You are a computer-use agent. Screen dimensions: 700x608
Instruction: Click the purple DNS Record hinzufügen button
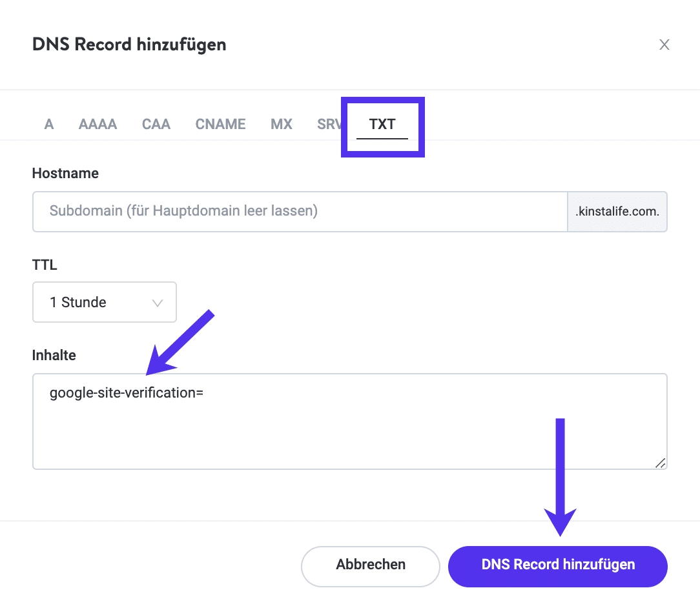point(558,565)
